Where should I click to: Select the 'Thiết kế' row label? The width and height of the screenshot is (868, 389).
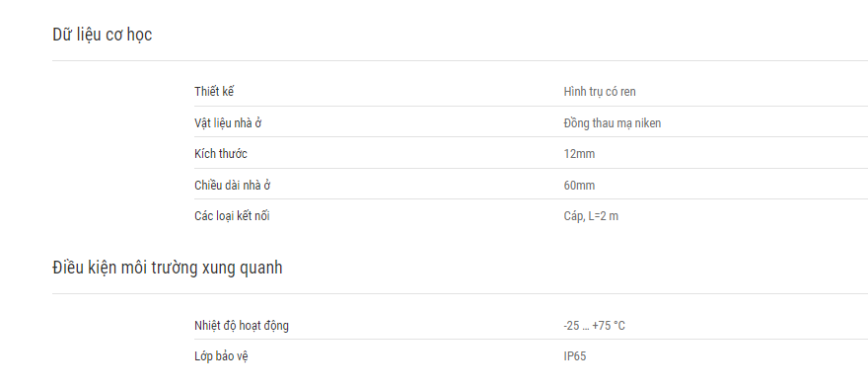214,92
